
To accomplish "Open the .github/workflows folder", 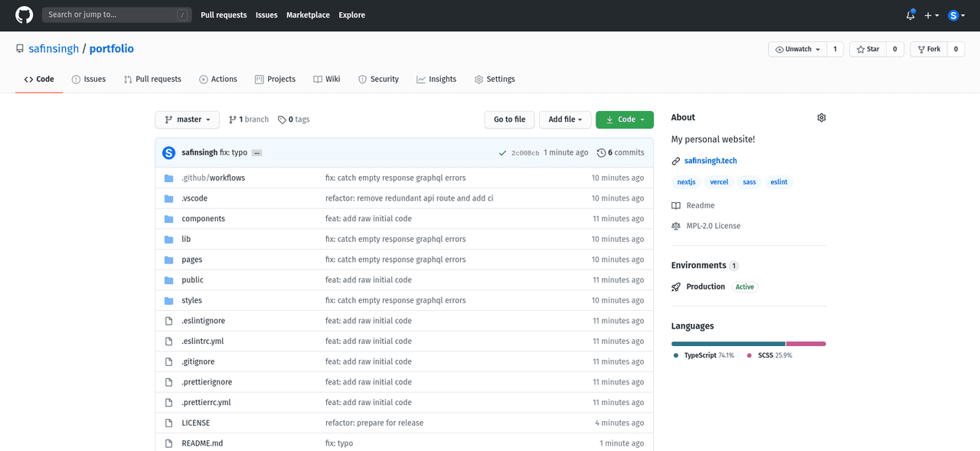I will click(213, 178).
